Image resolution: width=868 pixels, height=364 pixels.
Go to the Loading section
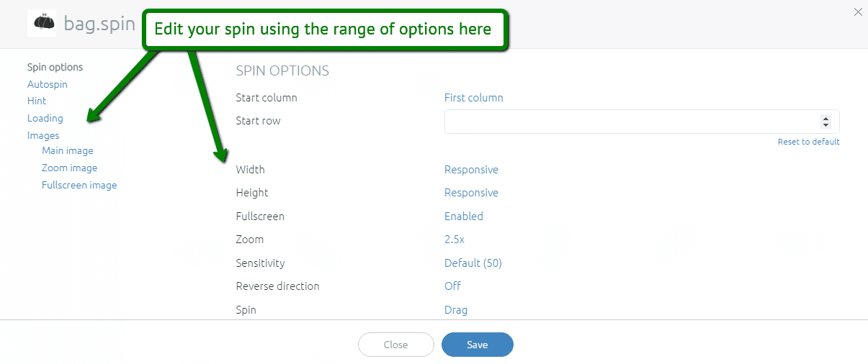click(45, 118)
